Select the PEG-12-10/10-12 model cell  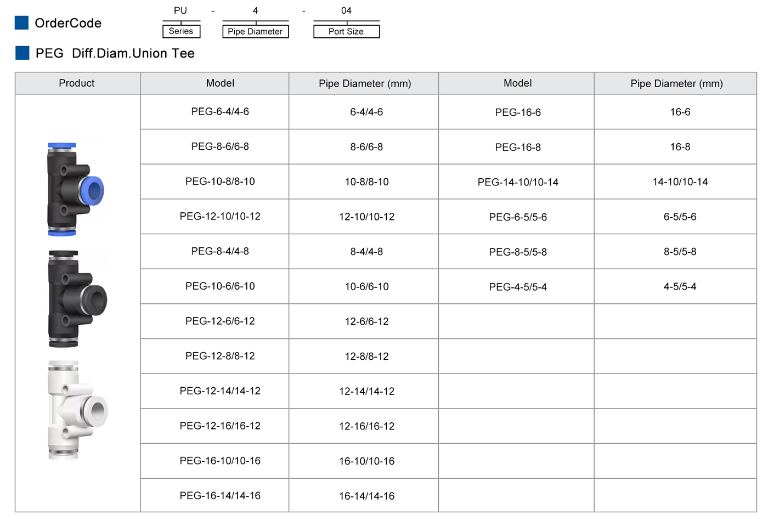tap(220, 217)
